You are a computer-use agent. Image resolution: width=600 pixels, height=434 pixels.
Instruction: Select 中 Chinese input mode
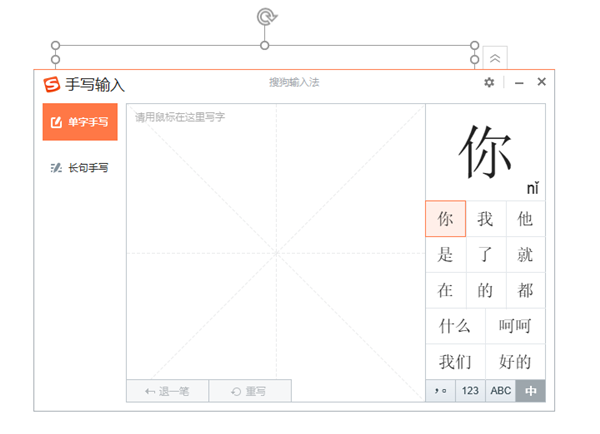click(x=530, y=391)
